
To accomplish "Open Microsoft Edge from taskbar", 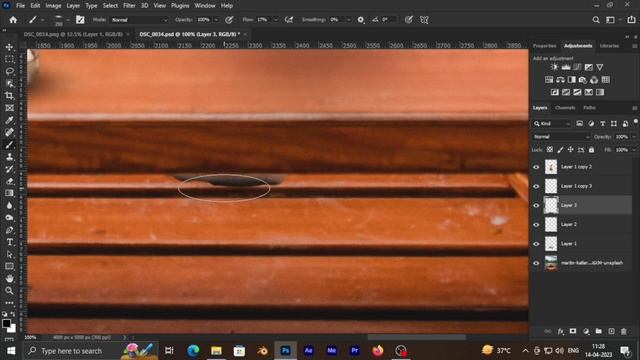I will point(193,351).
